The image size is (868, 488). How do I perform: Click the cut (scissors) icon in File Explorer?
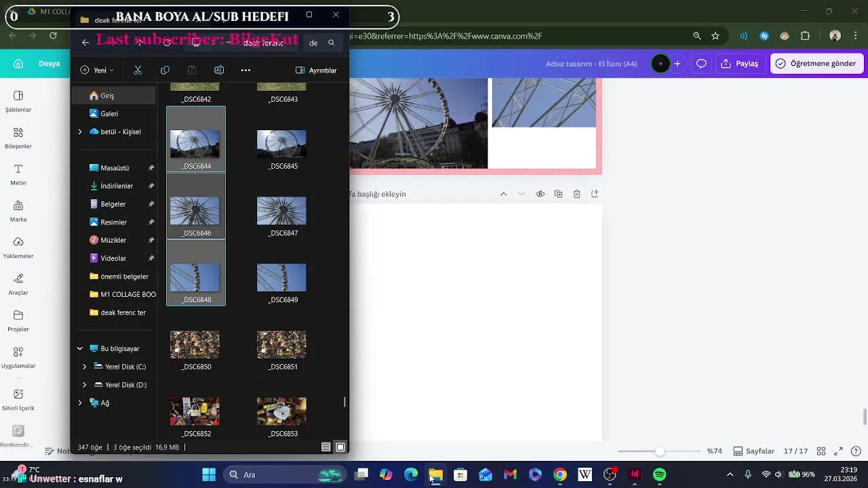(138, 70)
